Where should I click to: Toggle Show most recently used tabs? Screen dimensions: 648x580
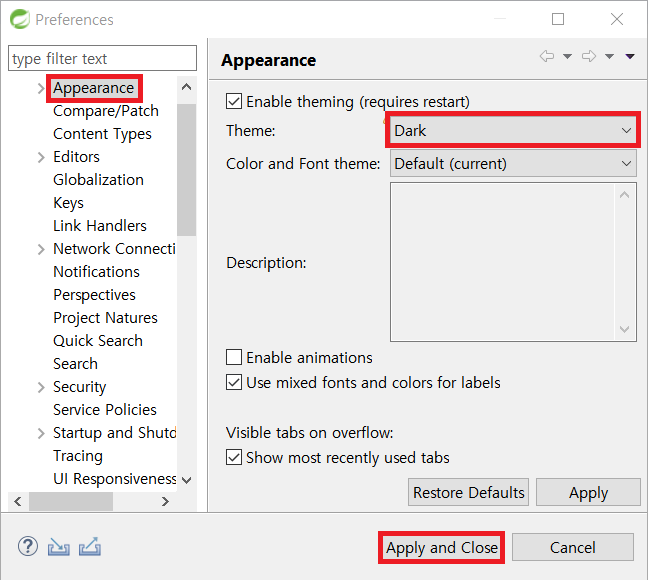coord(234,457)
